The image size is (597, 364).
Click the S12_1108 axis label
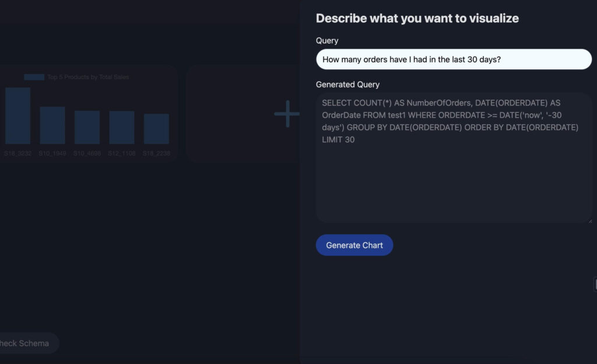click(x=122, y=153)
